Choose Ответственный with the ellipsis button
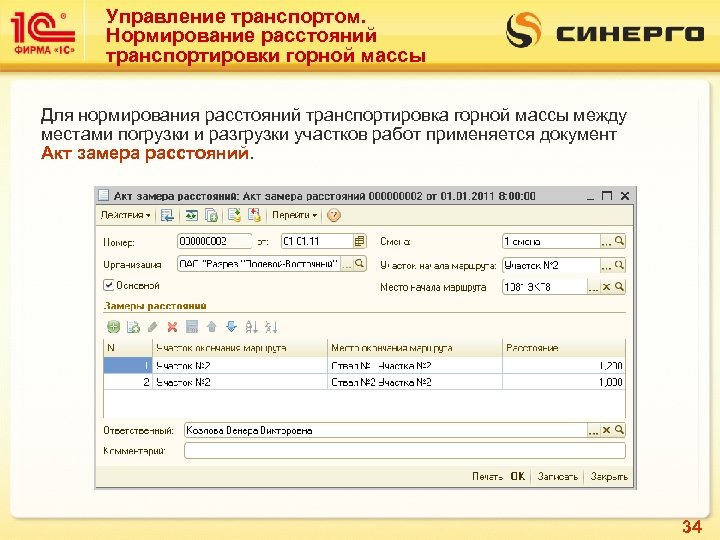This screenshot has width=720, height=540. pyautogui.click(x=593, y=430)
